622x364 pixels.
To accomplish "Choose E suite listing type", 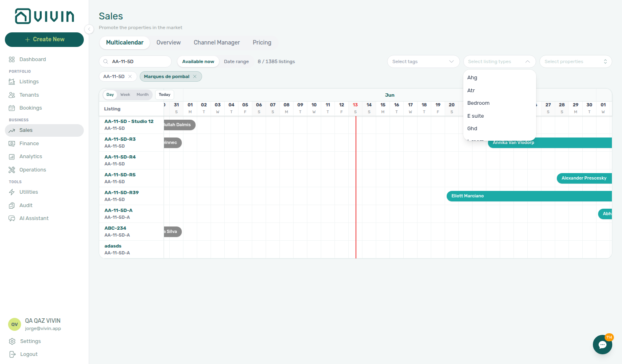I will (500, 116).
